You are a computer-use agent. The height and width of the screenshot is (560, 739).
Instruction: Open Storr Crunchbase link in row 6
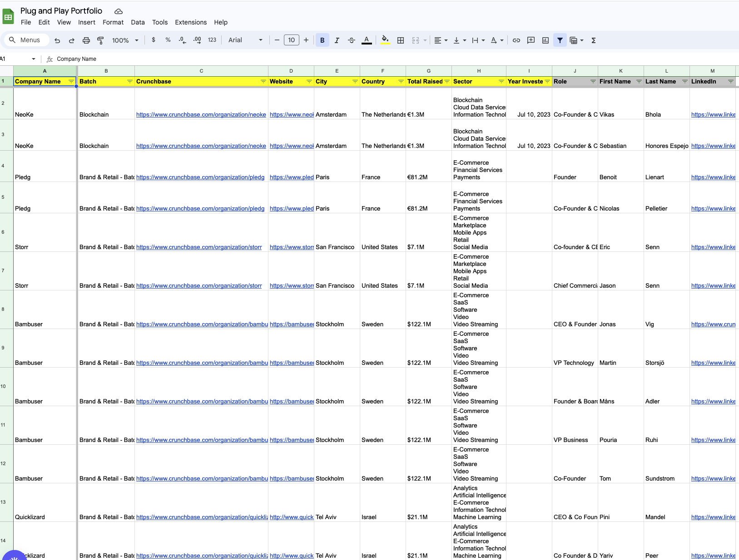[199, 247]
